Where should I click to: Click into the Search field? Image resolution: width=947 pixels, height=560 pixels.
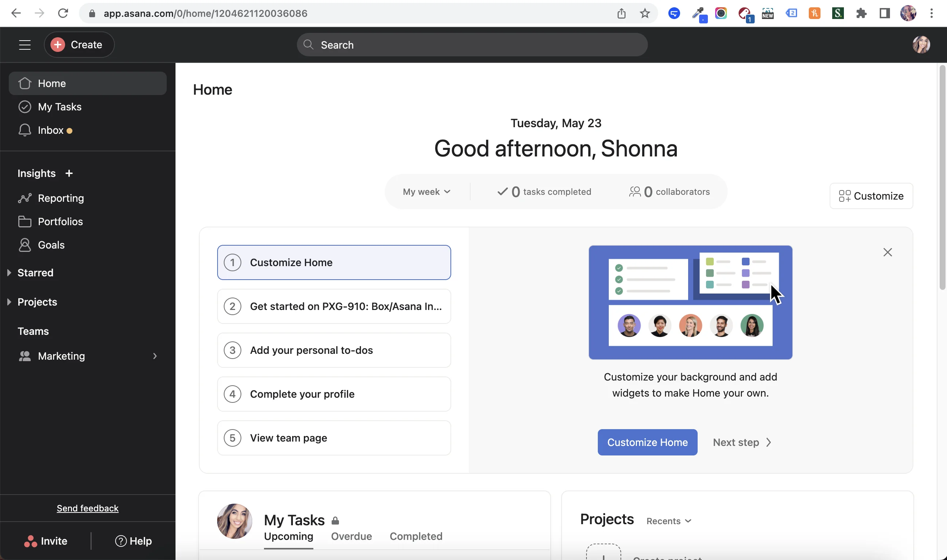[x=472, y=45]
